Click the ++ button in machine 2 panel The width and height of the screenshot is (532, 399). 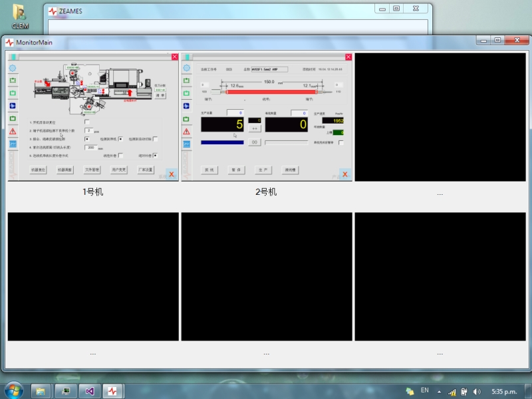coord(255,128)
